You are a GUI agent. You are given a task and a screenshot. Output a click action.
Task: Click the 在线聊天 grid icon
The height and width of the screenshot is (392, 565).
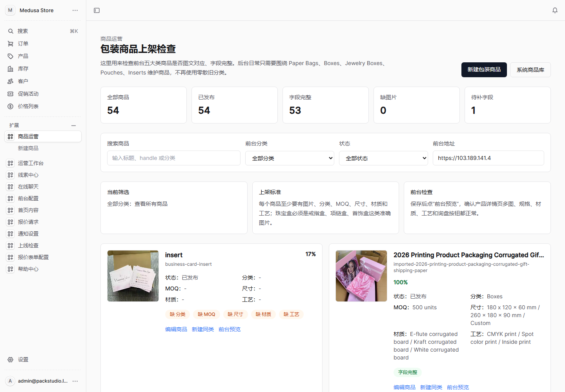coord(11,187)
